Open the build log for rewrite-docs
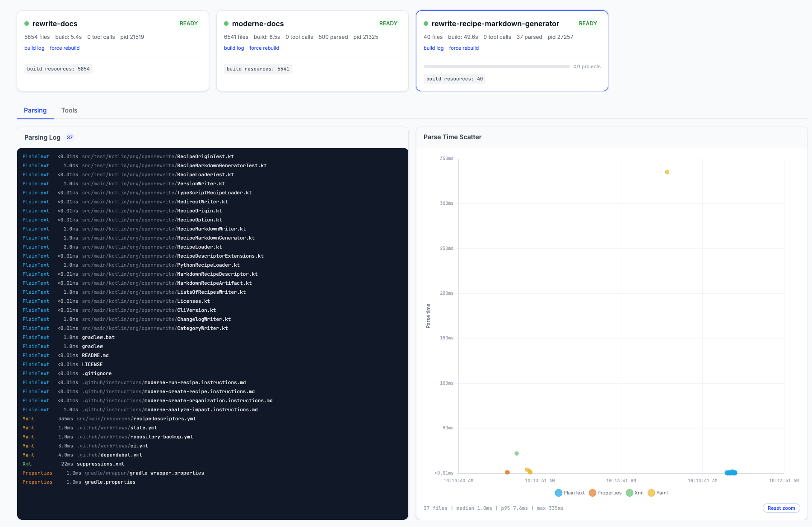The image size is (812, 527). coord(34,48)
